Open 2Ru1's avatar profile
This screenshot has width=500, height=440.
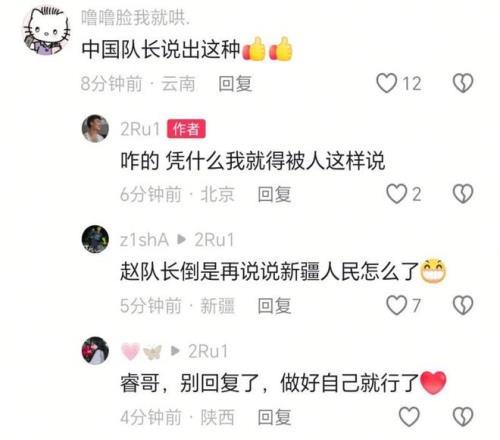point(95,128)
